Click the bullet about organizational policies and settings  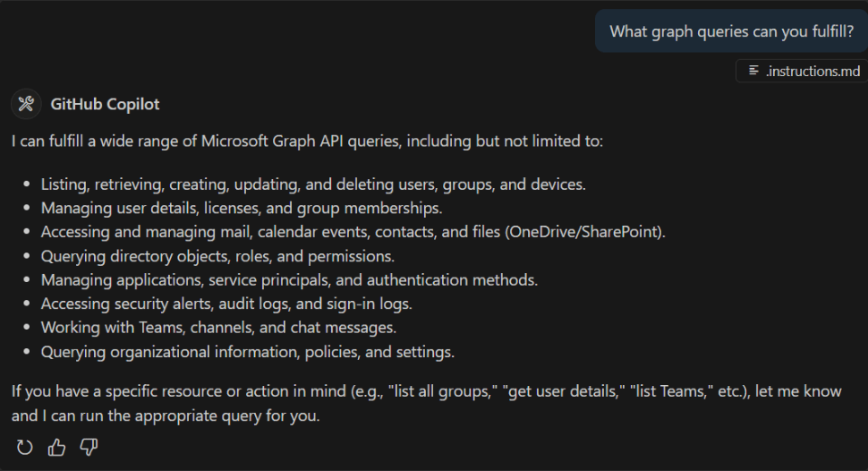[248, 352]
